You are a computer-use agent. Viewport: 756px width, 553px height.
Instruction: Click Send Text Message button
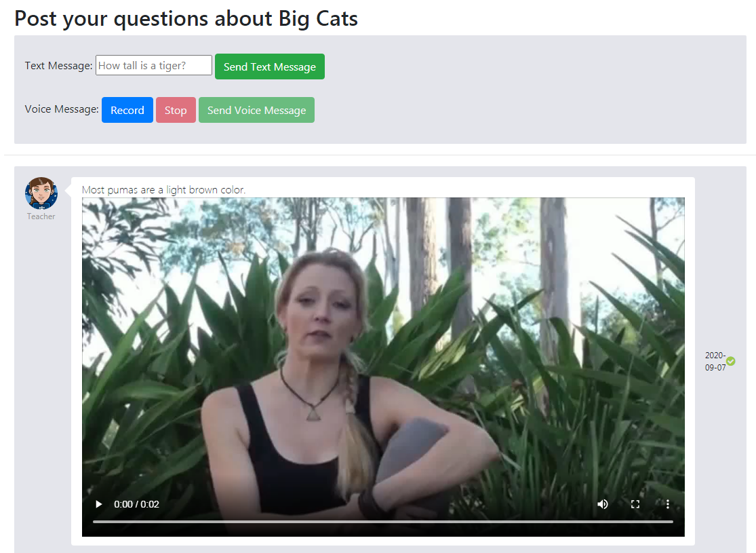(x=270, y=66)
